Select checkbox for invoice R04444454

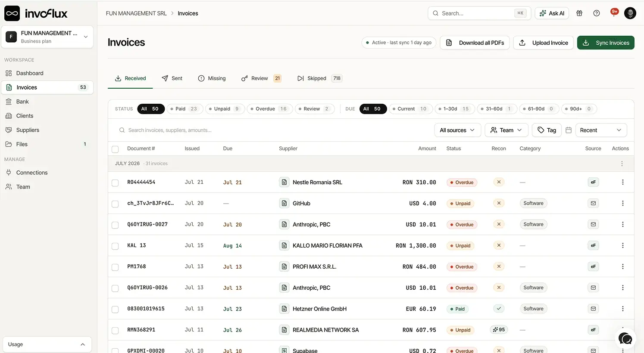[x=115, y=183]
